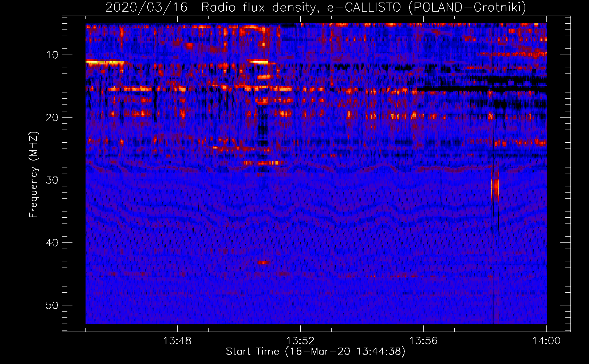
Task: Click the 'Start Time (16-Mar-20 13:44:38)' label
Action: (316, 352)
